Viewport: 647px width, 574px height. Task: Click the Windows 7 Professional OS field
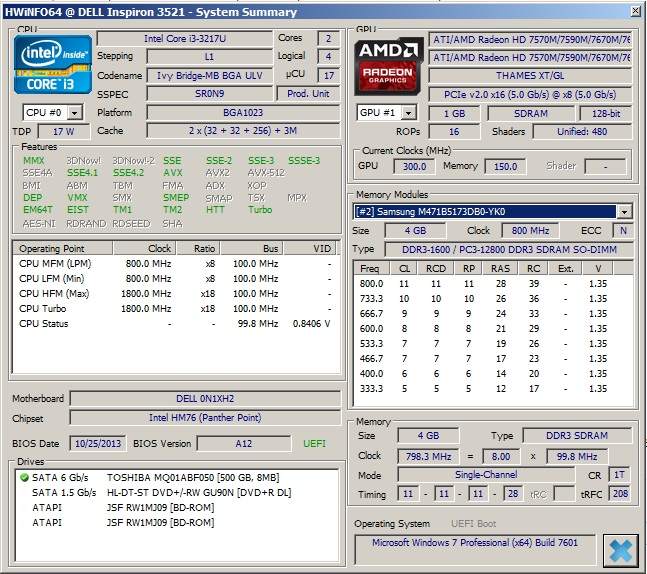[475, 548]
